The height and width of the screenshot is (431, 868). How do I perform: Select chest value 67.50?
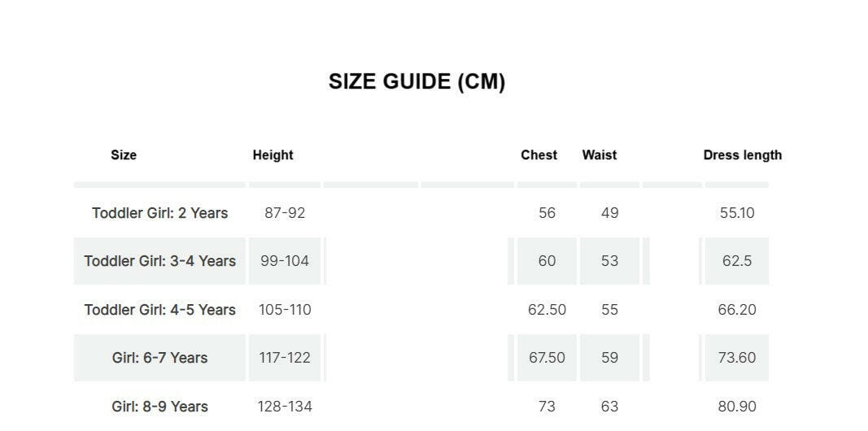547,358
